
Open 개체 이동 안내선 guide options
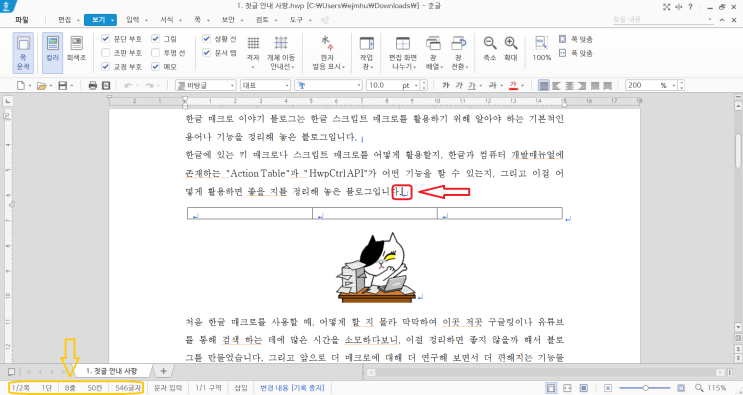coord(281,53)
